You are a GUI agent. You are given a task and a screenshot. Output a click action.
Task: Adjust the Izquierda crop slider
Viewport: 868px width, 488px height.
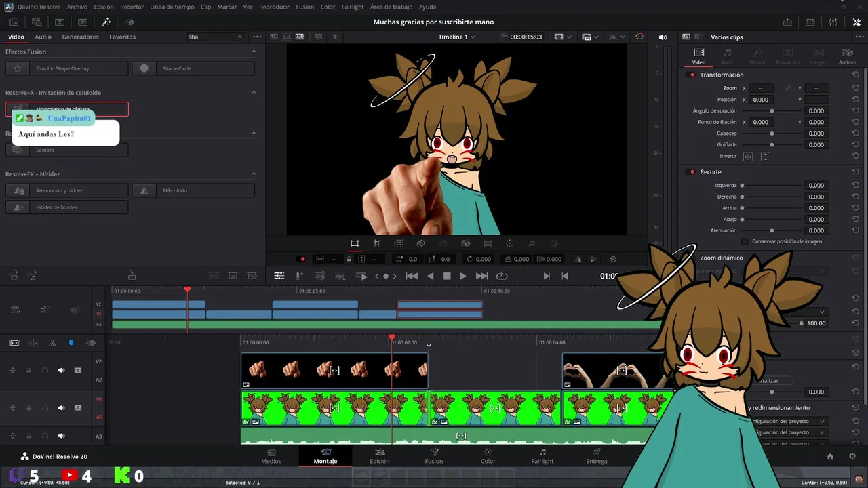(x=742, y=185)
